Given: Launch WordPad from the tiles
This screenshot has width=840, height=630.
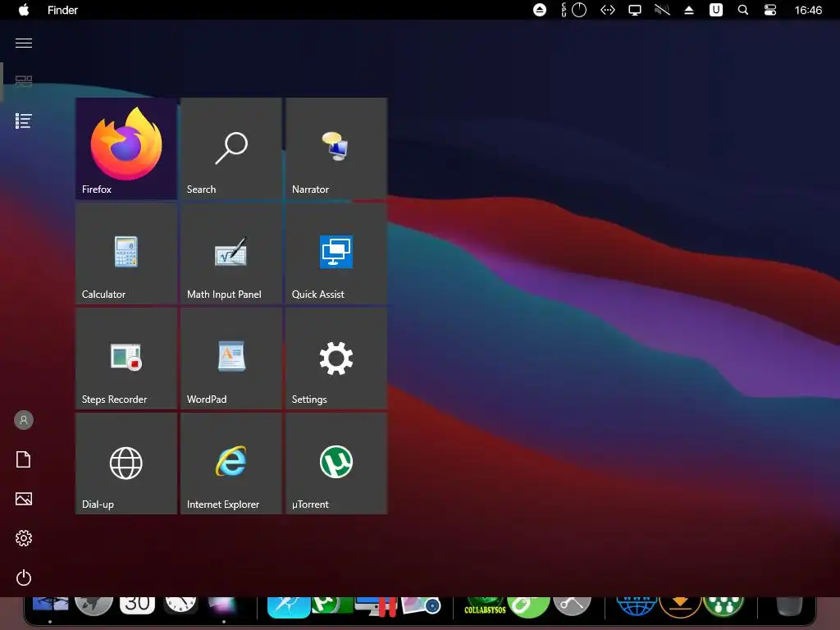Looking at the screenshot, I should click(x=231, y=358).
